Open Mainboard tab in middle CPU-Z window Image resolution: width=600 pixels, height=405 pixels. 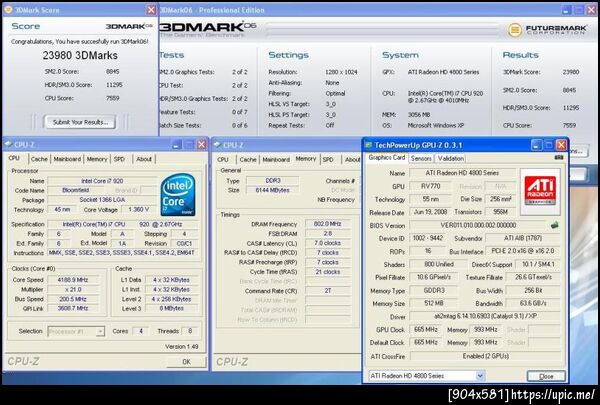tap(276, 160)
